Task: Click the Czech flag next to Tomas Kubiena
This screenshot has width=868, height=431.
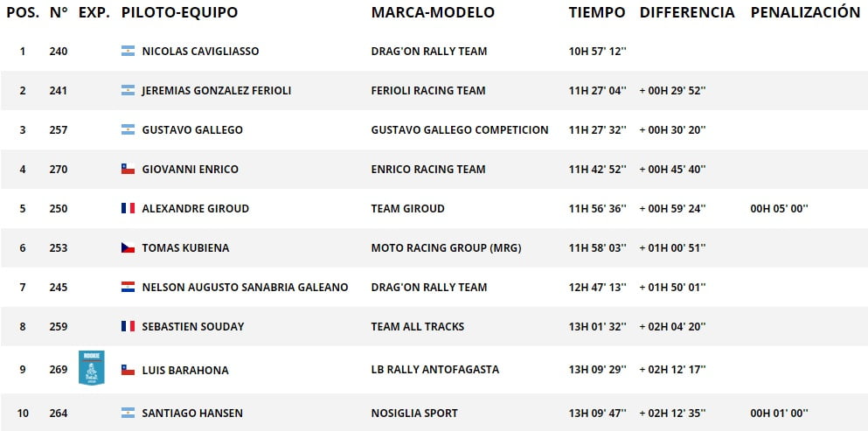Action: [x=128, y=247]
